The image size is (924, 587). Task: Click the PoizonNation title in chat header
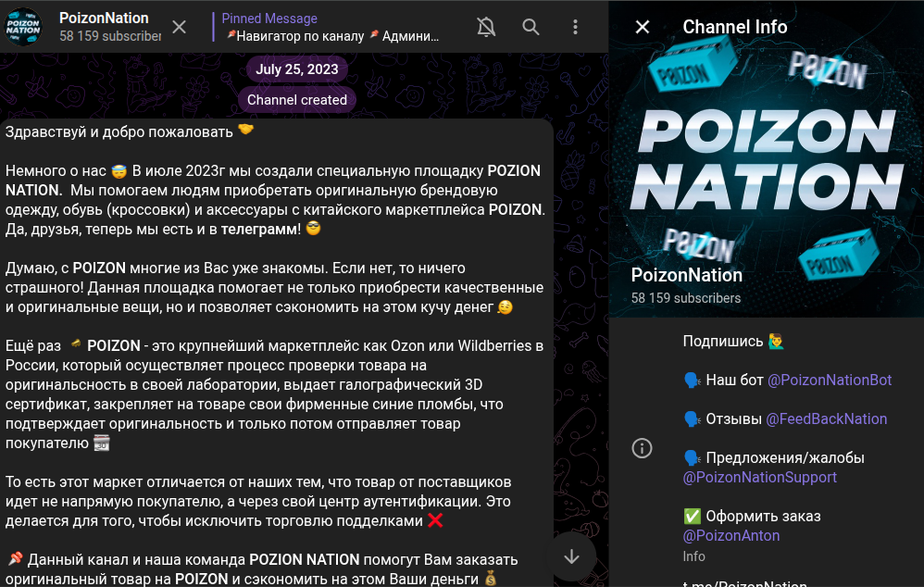[x=104, y=18]
